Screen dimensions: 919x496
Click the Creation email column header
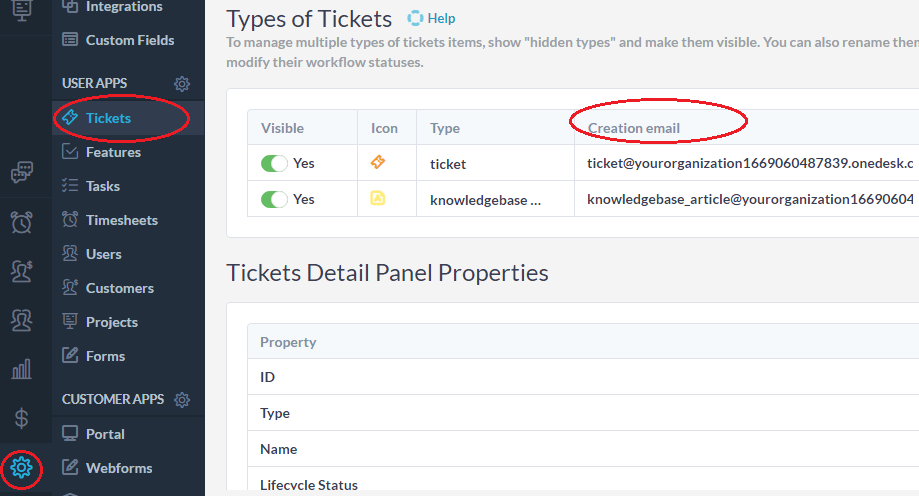634,128
